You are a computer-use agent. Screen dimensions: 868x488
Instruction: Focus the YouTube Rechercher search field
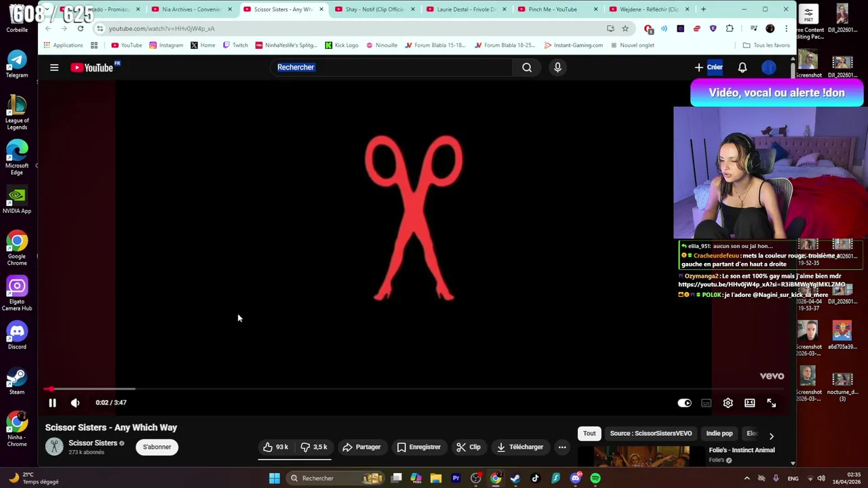coord(392,67)
